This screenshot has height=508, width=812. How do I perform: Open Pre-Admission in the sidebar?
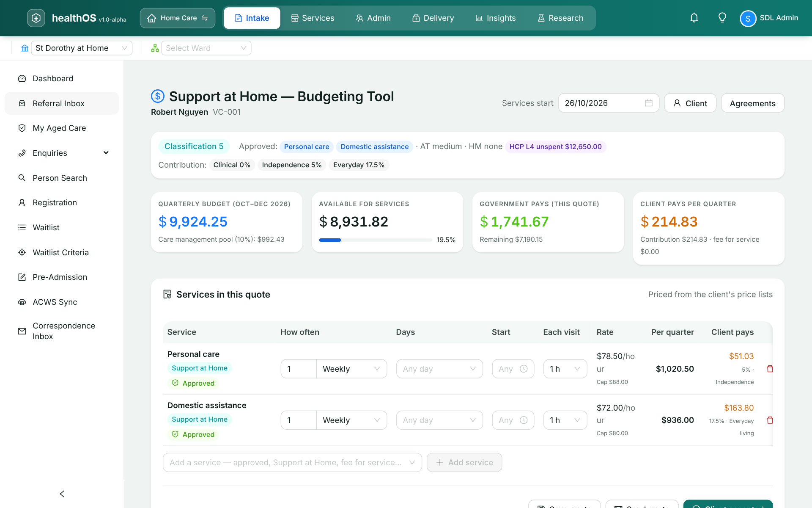point(62,277)
